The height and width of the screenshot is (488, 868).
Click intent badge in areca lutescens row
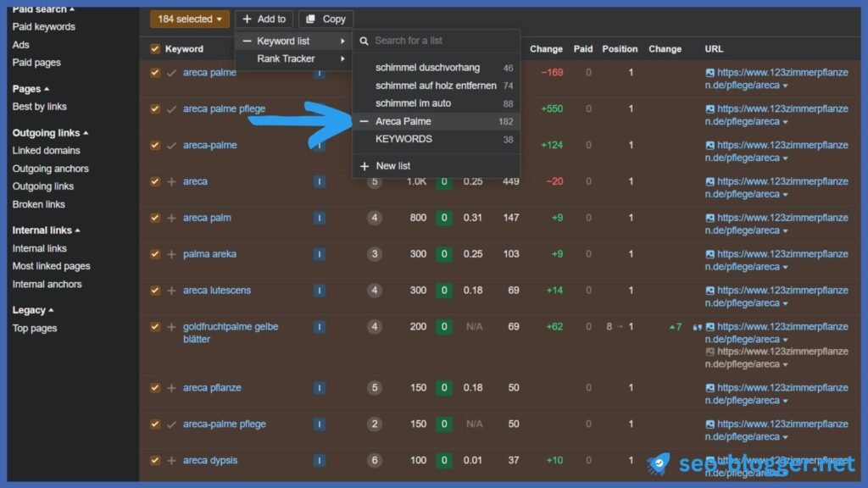click(320, 291)
